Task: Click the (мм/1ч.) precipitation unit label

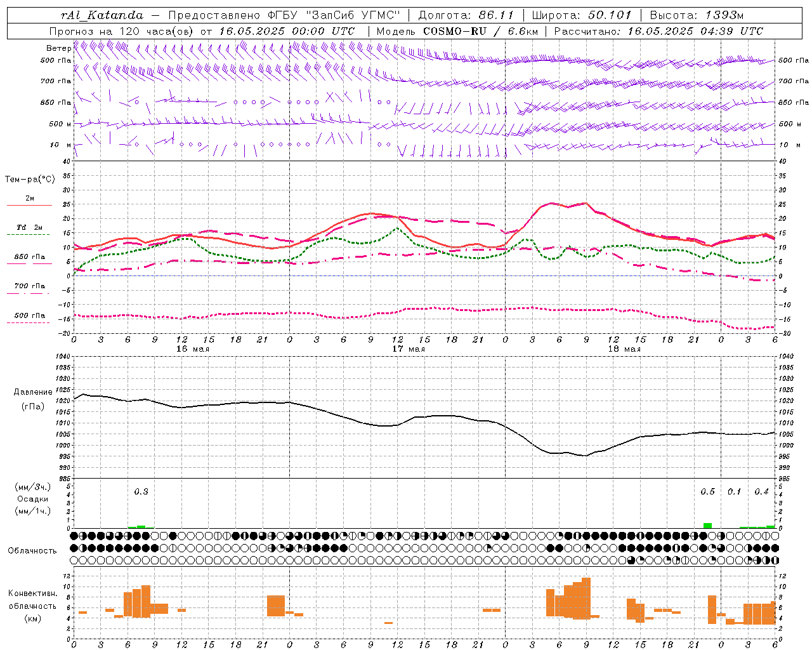Action: 33,511
